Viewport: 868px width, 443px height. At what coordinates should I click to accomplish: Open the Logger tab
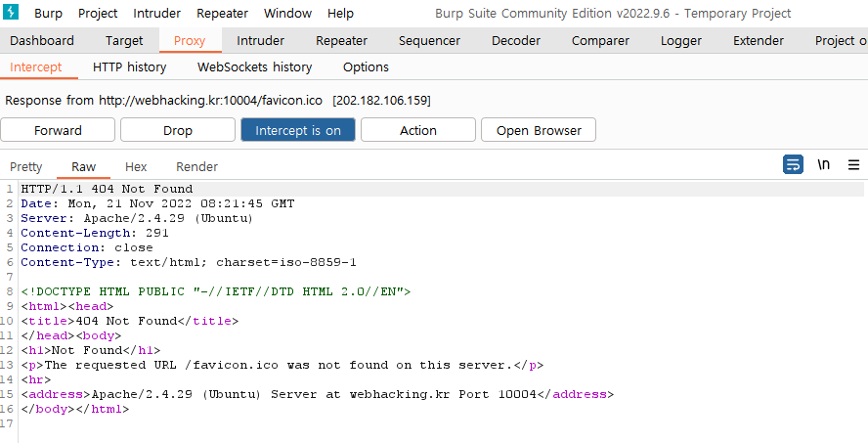tap(681, 40)
